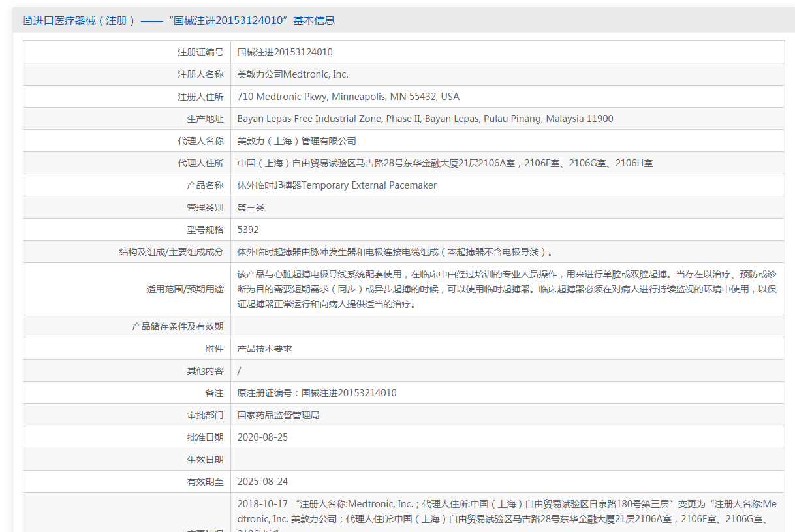
Task: Select Temporary External Pacemaker product name
Action: 337,185
